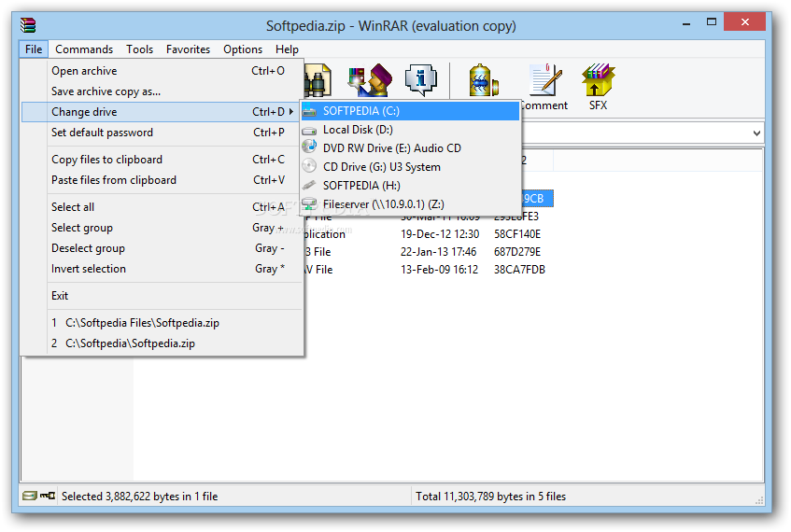Viewport: 791px width, 532px height.
Task: Click the Find binoculars toolbar icon
Action: coord(318,80)
